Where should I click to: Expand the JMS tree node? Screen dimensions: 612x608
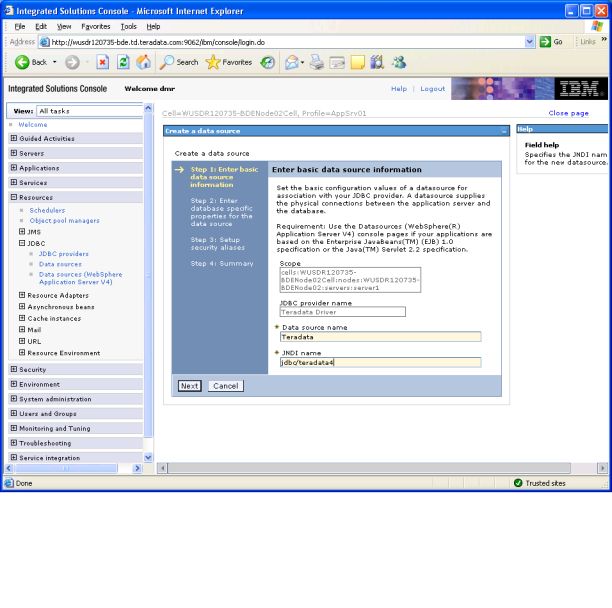22,231
